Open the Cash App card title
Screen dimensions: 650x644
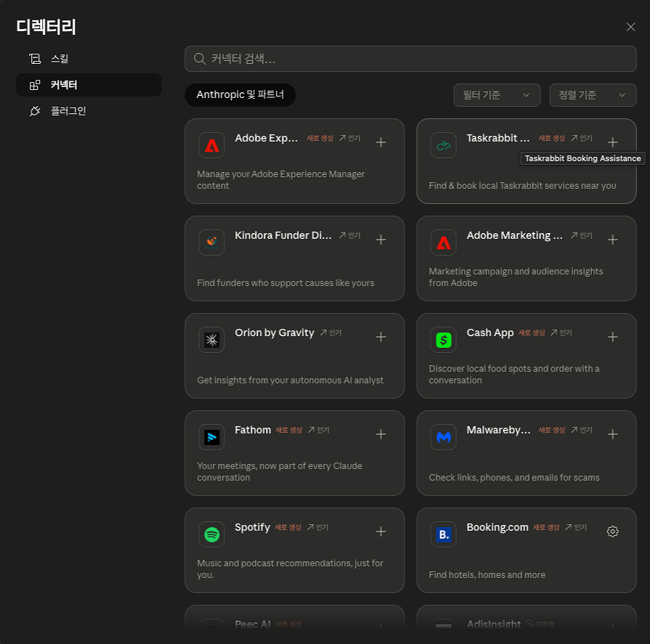[x=490, y=333]
